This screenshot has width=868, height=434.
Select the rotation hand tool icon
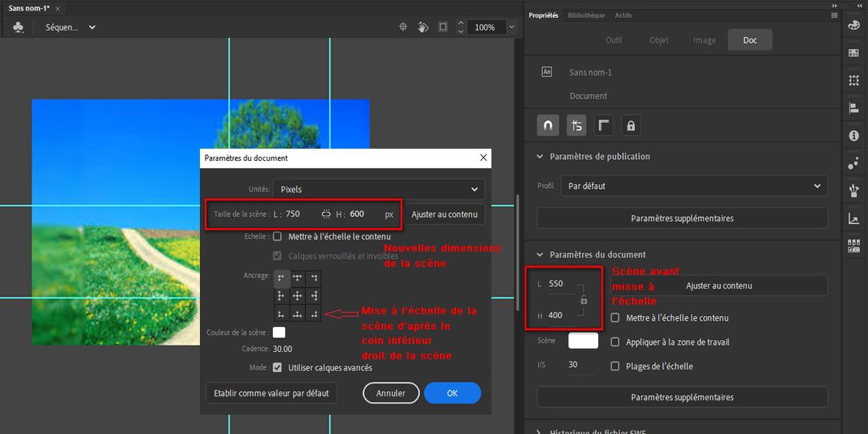coord(423,27)
